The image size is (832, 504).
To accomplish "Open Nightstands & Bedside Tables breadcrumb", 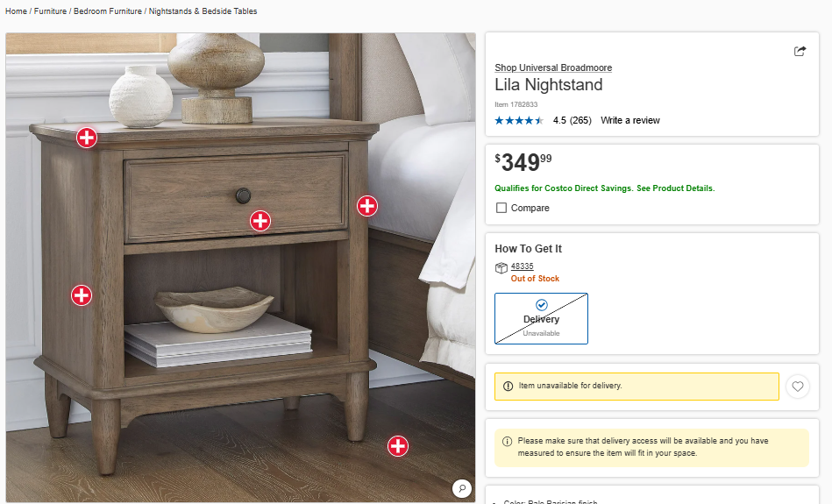I will click(x=203, y=11).
